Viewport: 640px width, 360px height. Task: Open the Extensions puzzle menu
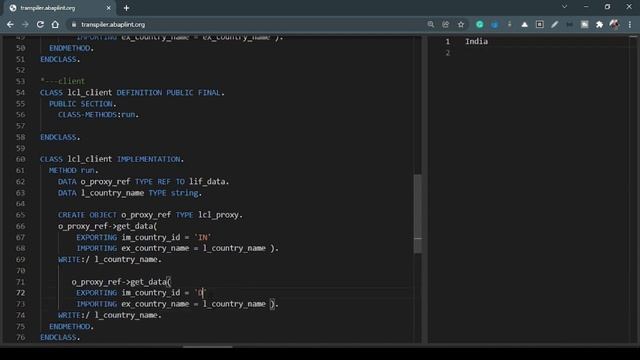tap(599, 24)
